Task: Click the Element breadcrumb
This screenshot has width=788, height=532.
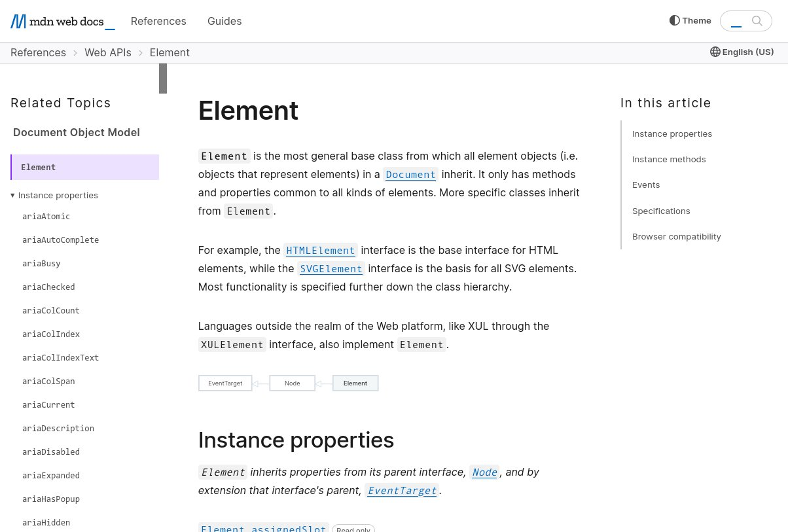Action: click(x=170, y=52)
